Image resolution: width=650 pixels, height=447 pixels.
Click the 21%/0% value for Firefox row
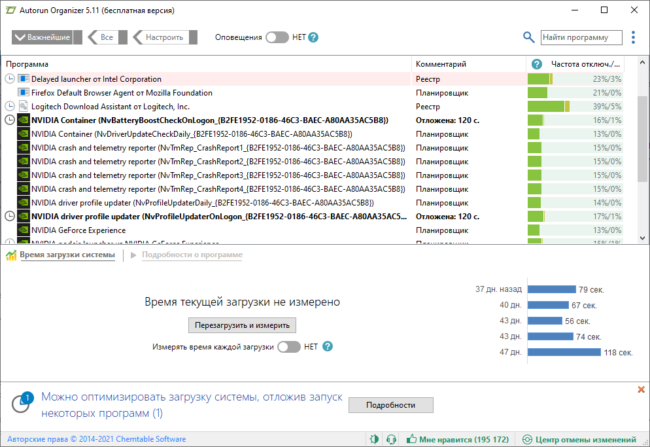tap(607, 93)
